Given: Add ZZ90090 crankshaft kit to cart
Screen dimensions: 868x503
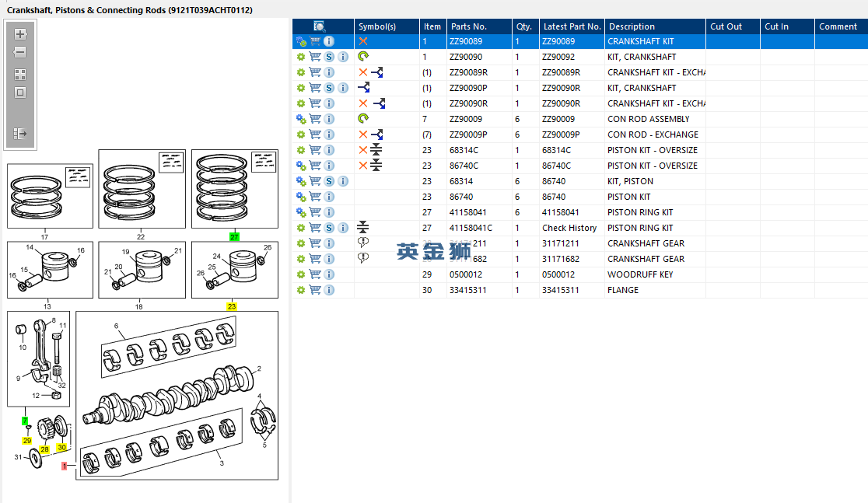Looking at the screenshot, I should click(x=315, y=57).
